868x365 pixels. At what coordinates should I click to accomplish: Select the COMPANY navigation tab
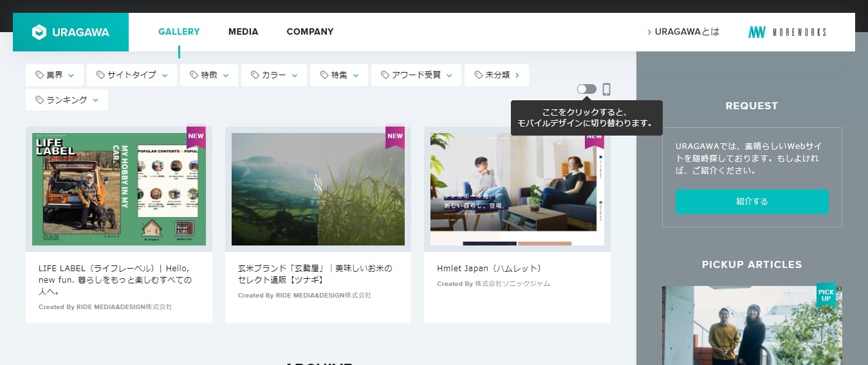click(x=310, y=31)
